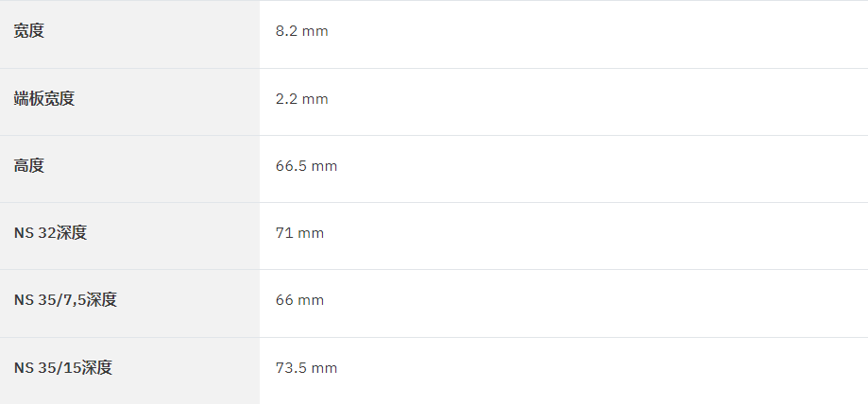
Task: Select the NS 35/7,5深度 label
Action: tap(65, 300)
